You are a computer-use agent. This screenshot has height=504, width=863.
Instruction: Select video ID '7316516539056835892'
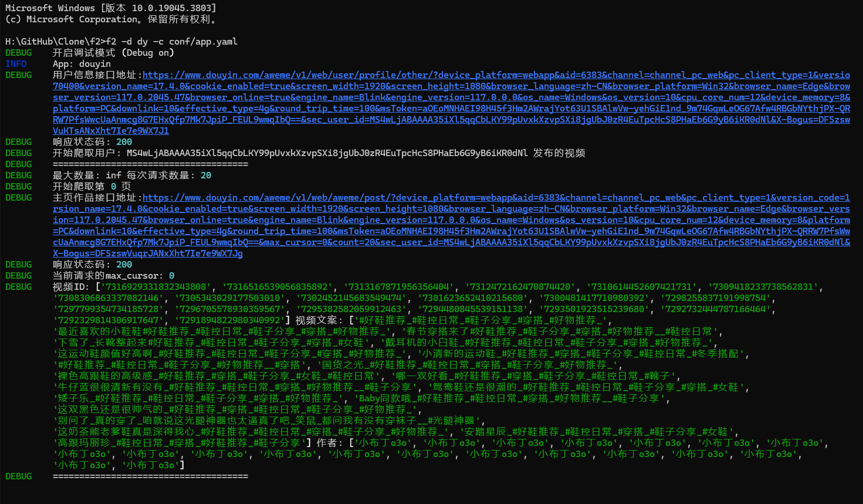[277, 287]
